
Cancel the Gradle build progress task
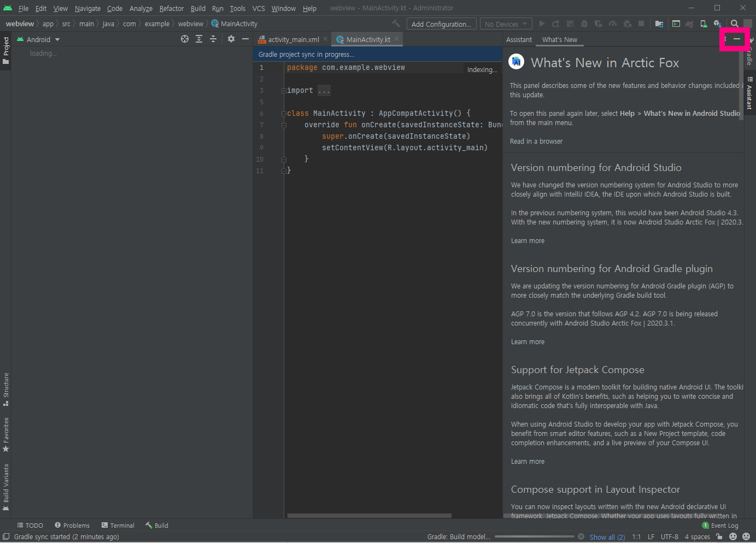(581, 536)
